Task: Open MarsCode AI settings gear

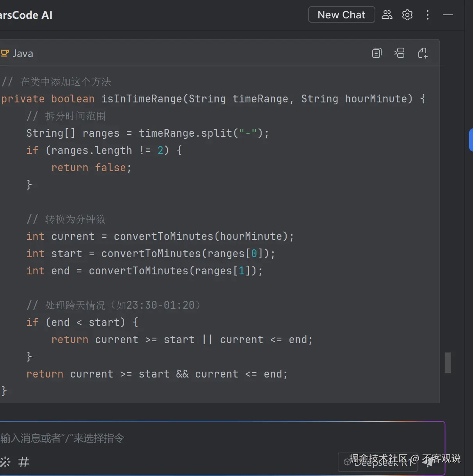Action: point(407,15)
